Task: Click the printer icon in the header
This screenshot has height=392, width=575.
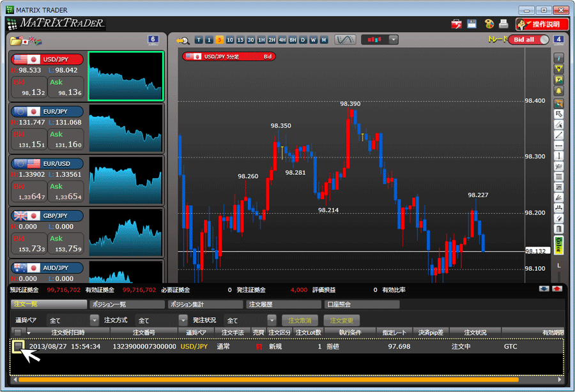Action: (x=503, y=24)
